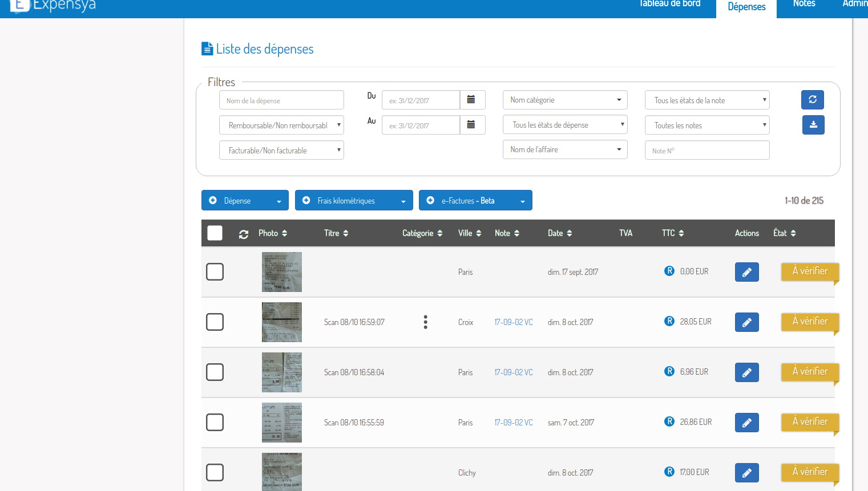Toggle the select-all checkbox in table header
This screenshot has width=868, height=491.
coord(215,233)
